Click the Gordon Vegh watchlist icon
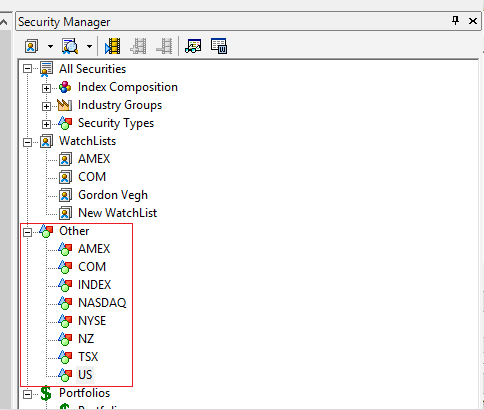Viewport: 484px width, 410px height. point(65,195)
